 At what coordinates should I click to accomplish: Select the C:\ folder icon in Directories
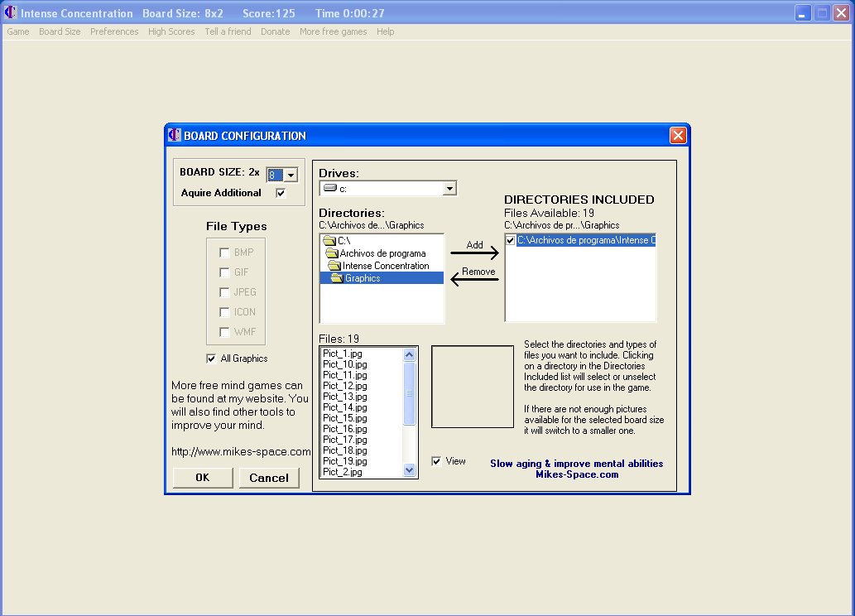tap(329, 241)
